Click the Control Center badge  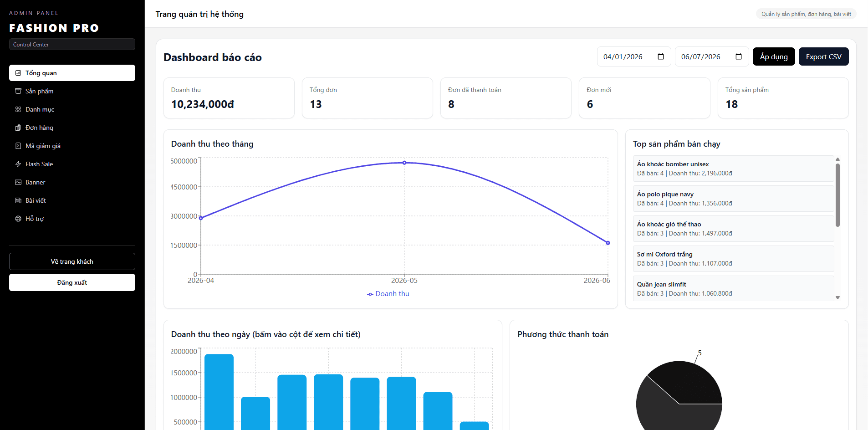(x=72, y=44)
